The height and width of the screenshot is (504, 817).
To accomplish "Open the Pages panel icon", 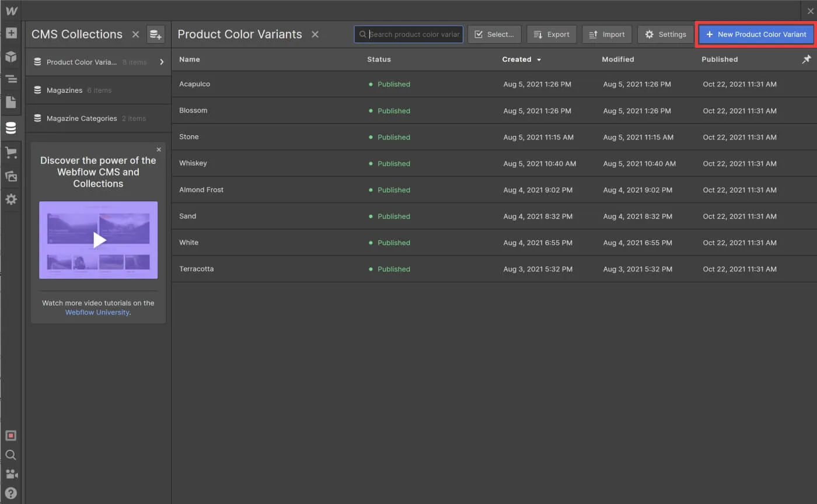I will pyautogui.click(x=11, y=102).
